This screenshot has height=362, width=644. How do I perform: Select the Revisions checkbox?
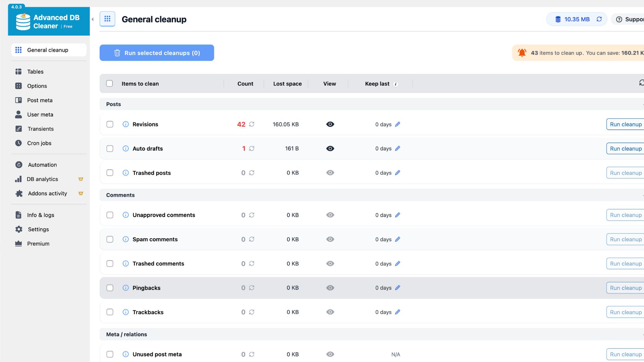click(110, 124)
